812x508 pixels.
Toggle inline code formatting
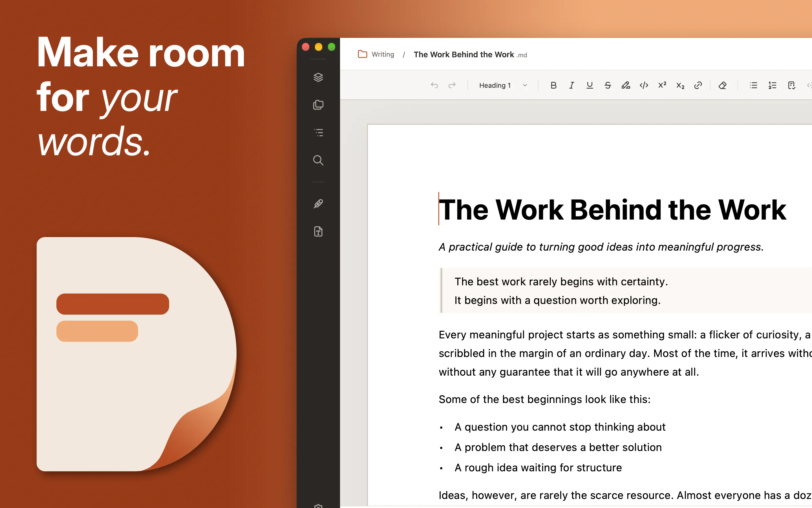[x=644, y=85]
